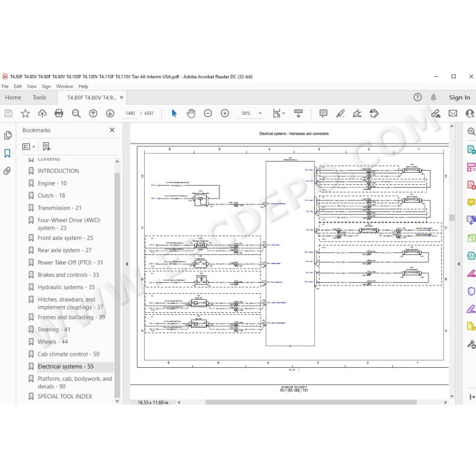The height and width of the screenshot is (476, 476).
Task: Toggle the Bookmarks panel icon
Action: pyautogui.click(x=7, y=153)
